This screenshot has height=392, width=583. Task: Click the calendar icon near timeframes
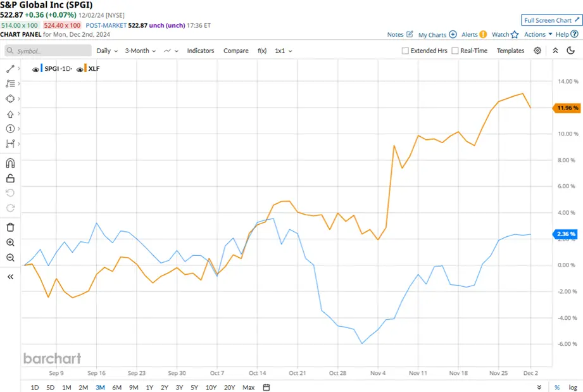point(266,387)
